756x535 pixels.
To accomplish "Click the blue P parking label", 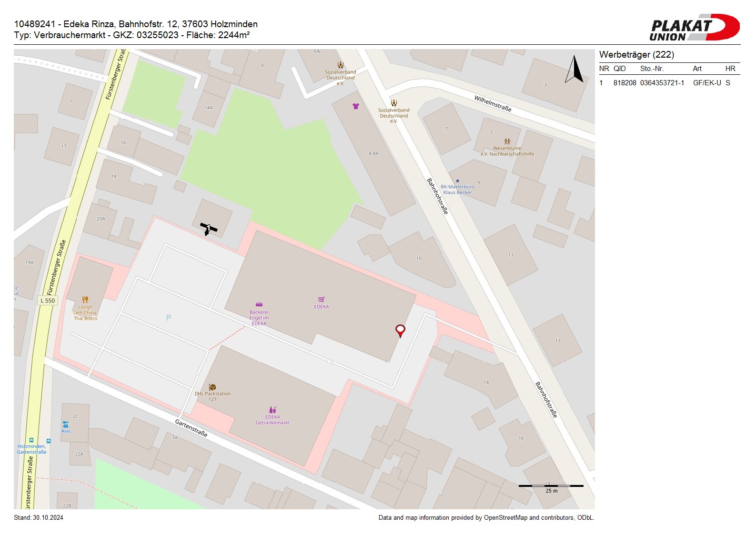I will pos(169,318).
